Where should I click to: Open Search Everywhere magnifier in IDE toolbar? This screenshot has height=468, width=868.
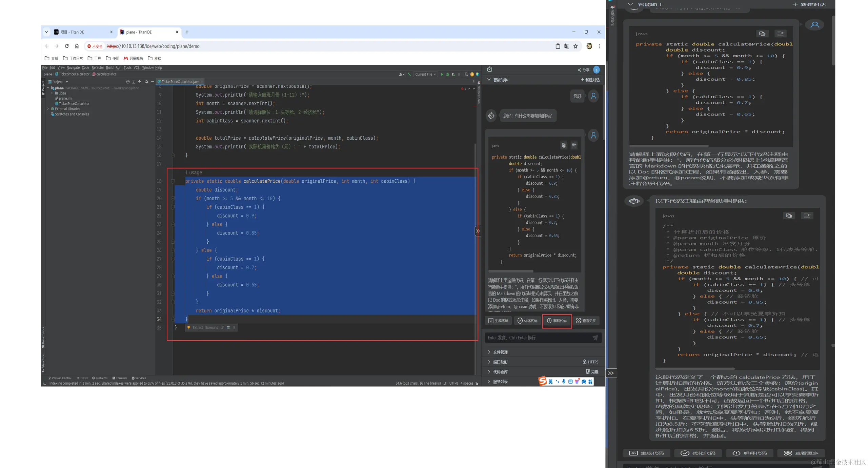[466, 74]
